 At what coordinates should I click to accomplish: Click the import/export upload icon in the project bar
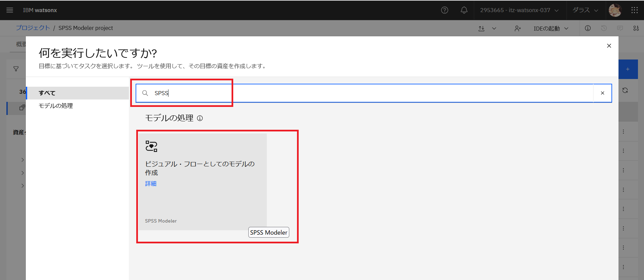(x=481, y=29)
